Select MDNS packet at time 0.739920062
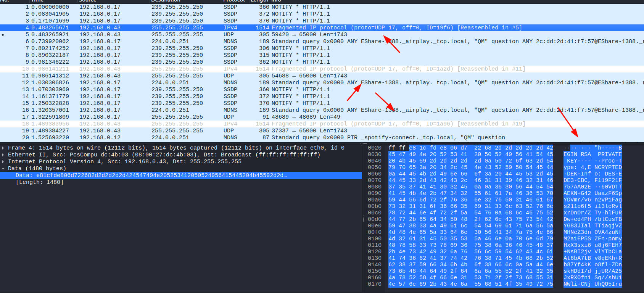The width and height of the screenshot is (644, 293). pos(322,41)
